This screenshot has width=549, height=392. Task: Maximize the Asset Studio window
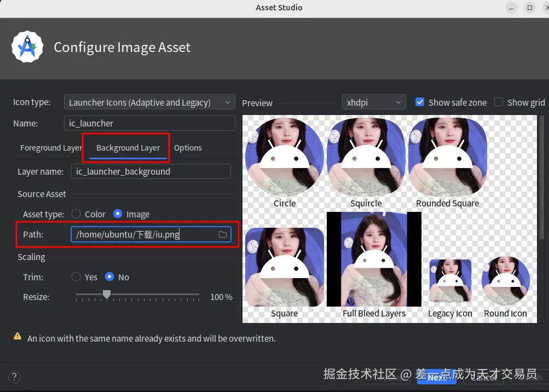(530, 8)
